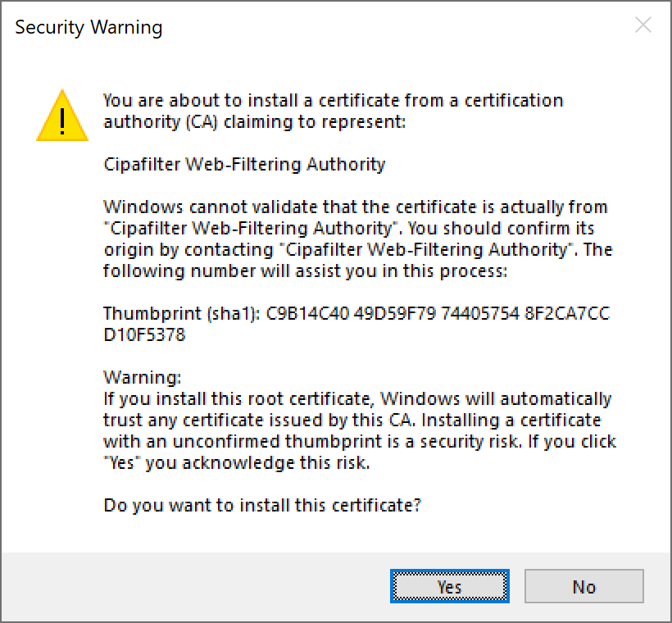Viewport: 672px width, 623px height.
Task: Click the paragraph explaining Windows cannot validate origin
Action: [x=352, y=239]
